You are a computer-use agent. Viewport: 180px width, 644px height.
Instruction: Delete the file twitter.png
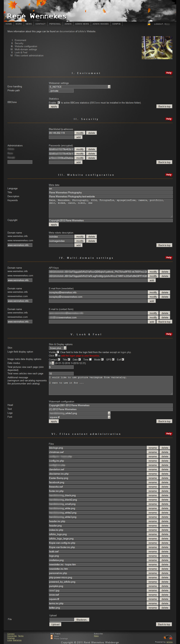[x=165, y=608]
